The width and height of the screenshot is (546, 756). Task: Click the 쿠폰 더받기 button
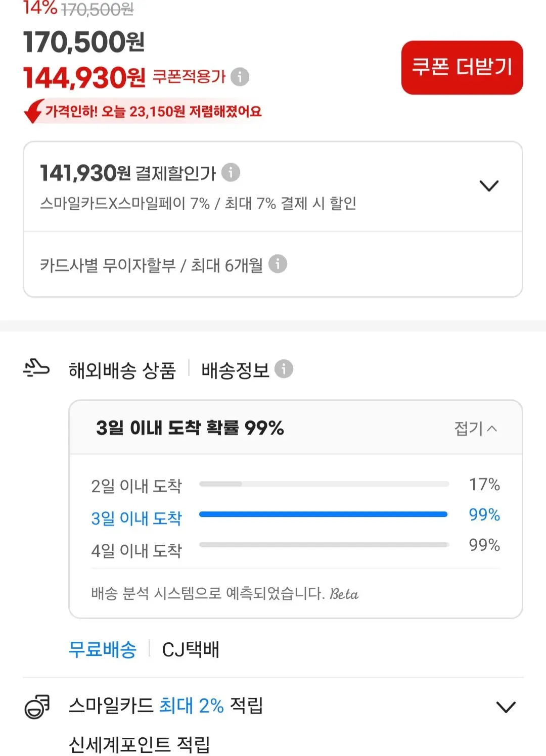pos(462,68)
